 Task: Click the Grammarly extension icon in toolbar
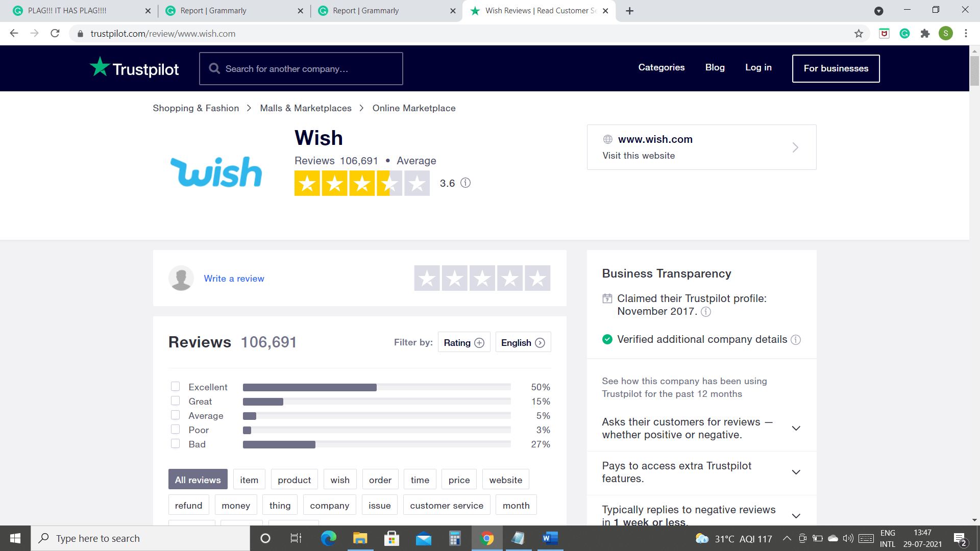point(904,33)
